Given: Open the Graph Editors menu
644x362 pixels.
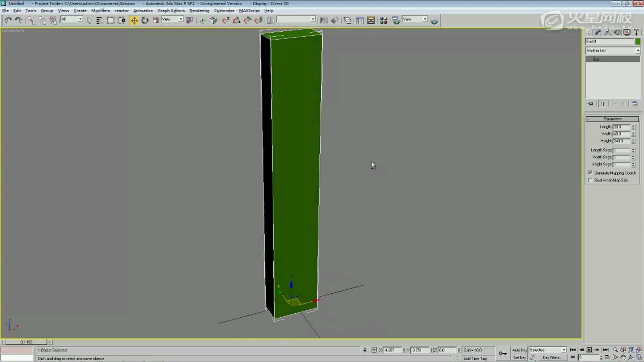Looking at the screenshot, I should click(171, 11).
